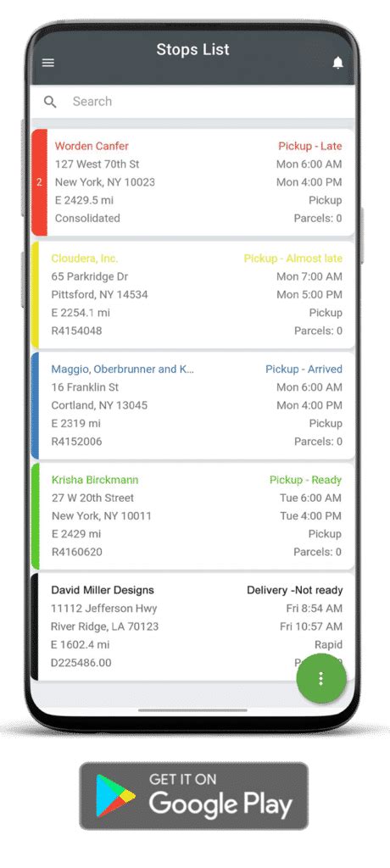Tap the red late status bar
Image resolution: width=390 pixels, height=868 pixels.
click(39, 183)
